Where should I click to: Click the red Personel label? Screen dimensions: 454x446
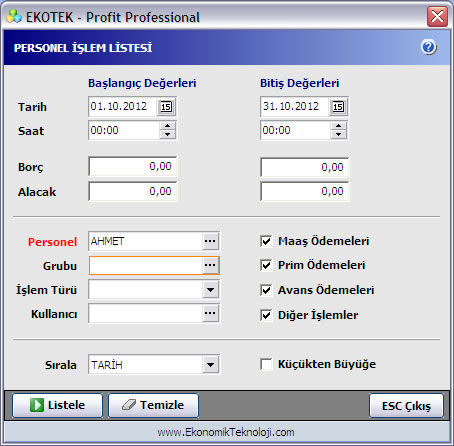[x=52, y=242]
